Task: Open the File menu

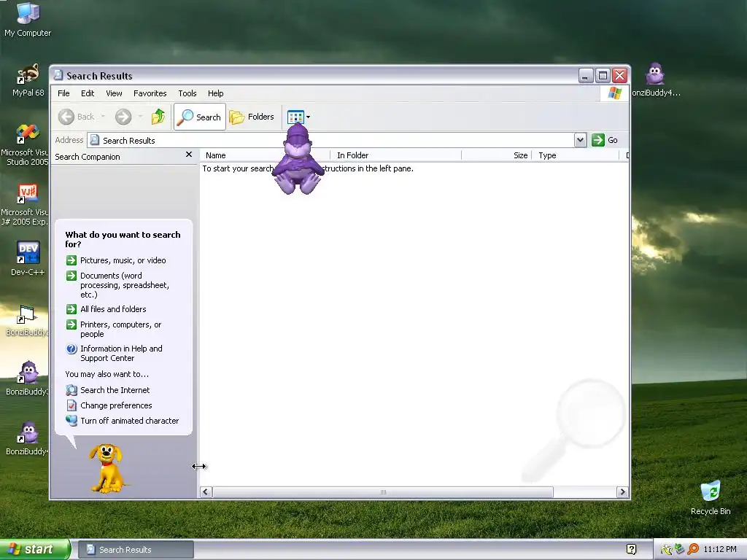Action: click(x=63, y=93)
